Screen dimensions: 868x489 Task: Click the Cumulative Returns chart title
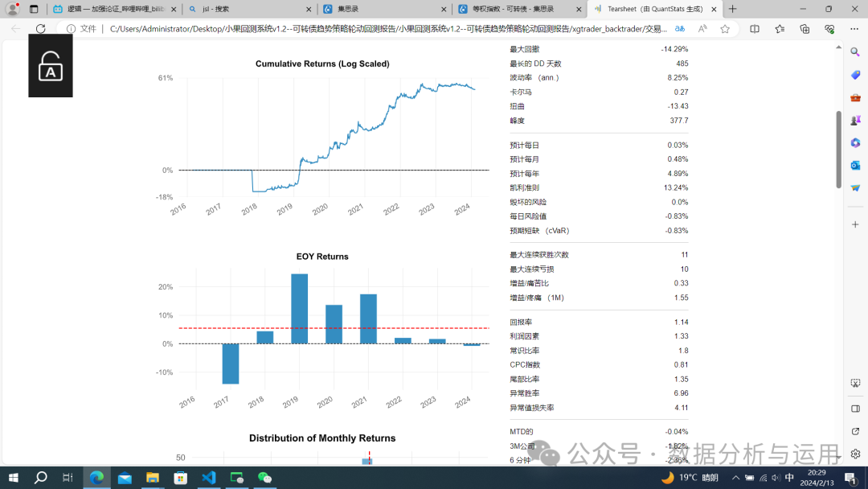click(322, 64)
